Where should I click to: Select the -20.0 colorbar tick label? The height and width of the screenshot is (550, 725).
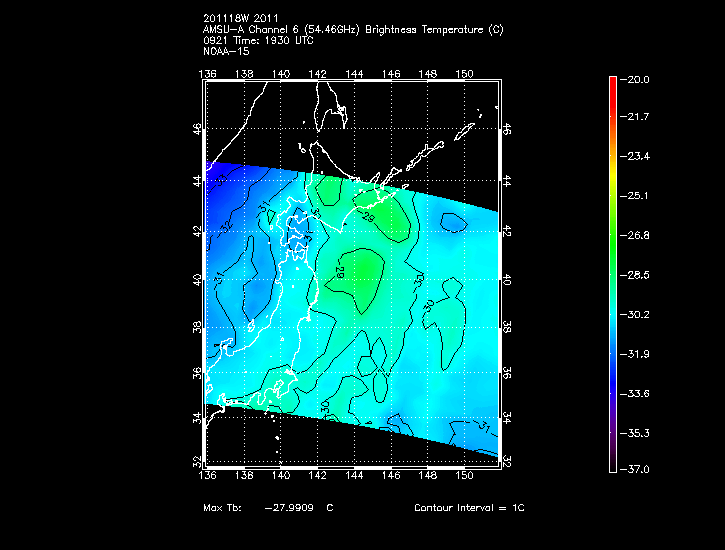637,79
